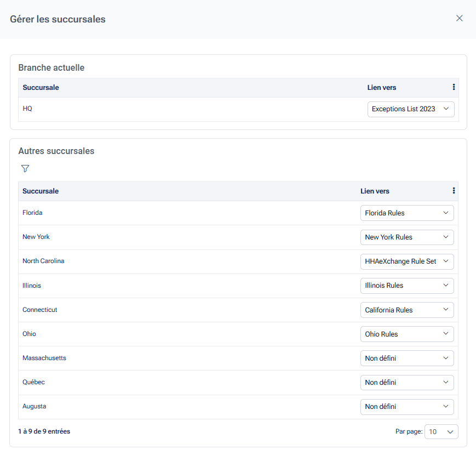This screenshot has width=476, height=461.
Task: Expand the New York Rules dropdown
Action: (x=406, y=237)
